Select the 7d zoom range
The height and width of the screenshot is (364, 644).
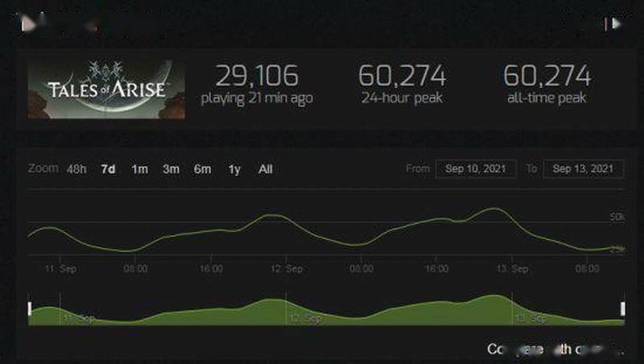pos(109,169)
